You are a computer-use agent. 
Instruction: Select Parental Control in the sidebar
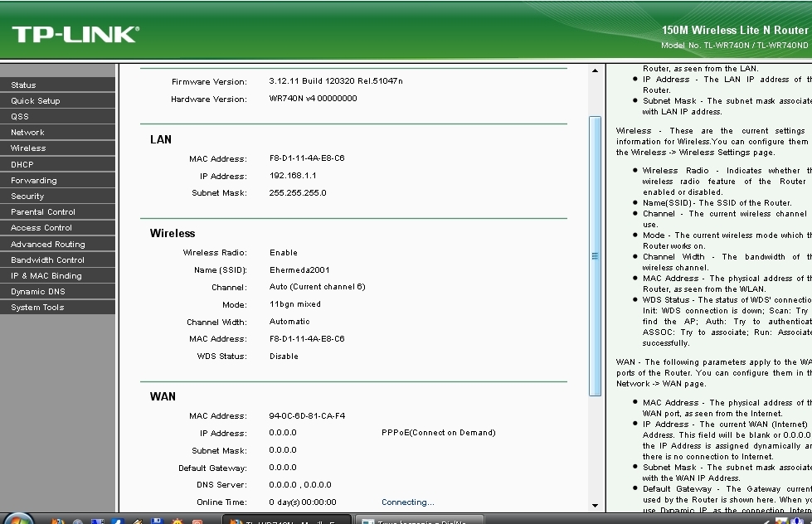coord(57,211)
